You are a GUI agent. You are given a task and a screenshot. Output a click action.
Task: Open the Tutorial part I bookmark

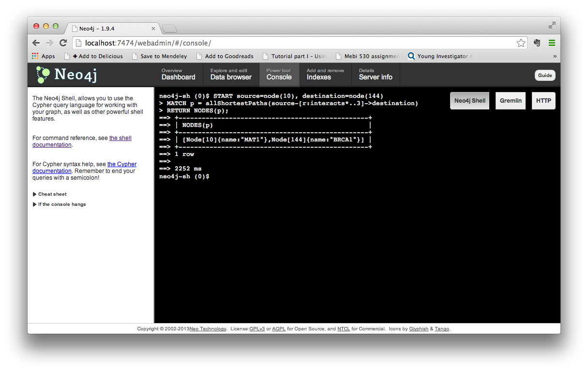(x=294, y=56)
